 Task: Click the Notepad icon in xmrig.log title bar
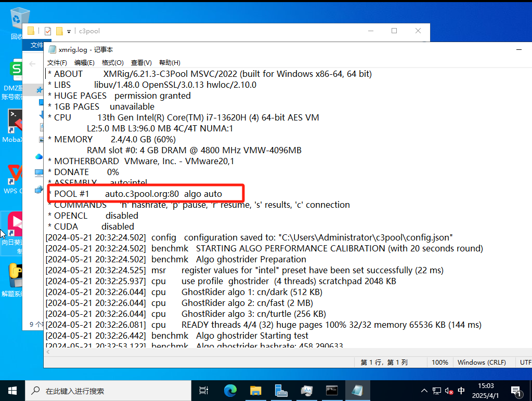[x=52, y=49]
